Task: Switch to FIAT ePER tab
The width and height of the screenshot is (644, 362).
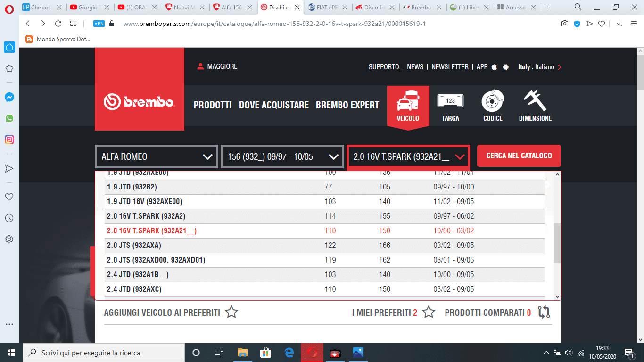Action: (x=329, y=7)
